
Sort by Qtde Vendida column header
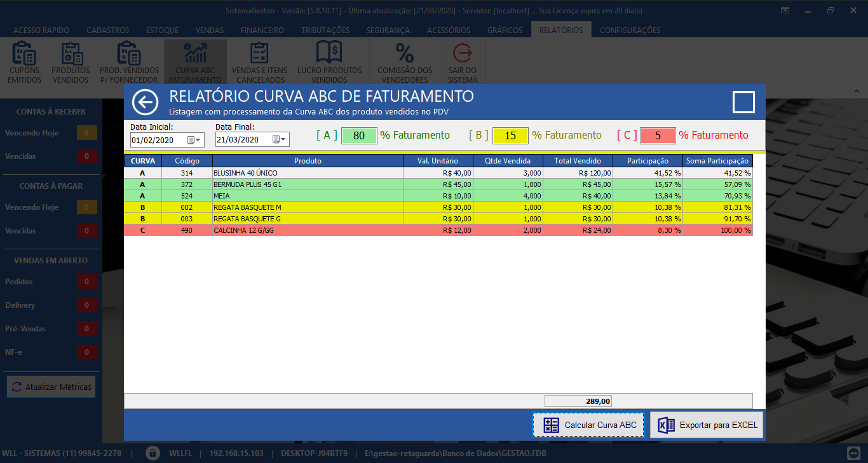[x=508, y=161]
